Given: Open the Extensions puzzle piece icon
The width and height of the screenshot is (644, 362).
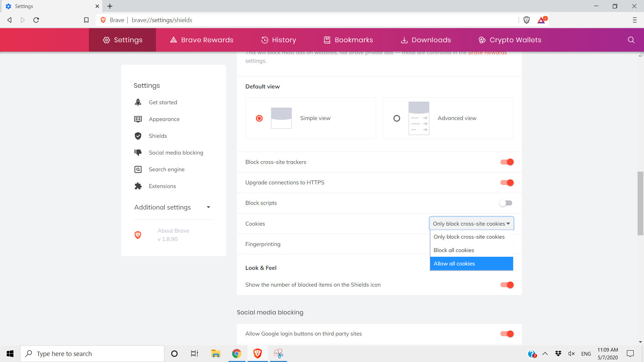Looking at the screenshot, I should tap(138, 186).
